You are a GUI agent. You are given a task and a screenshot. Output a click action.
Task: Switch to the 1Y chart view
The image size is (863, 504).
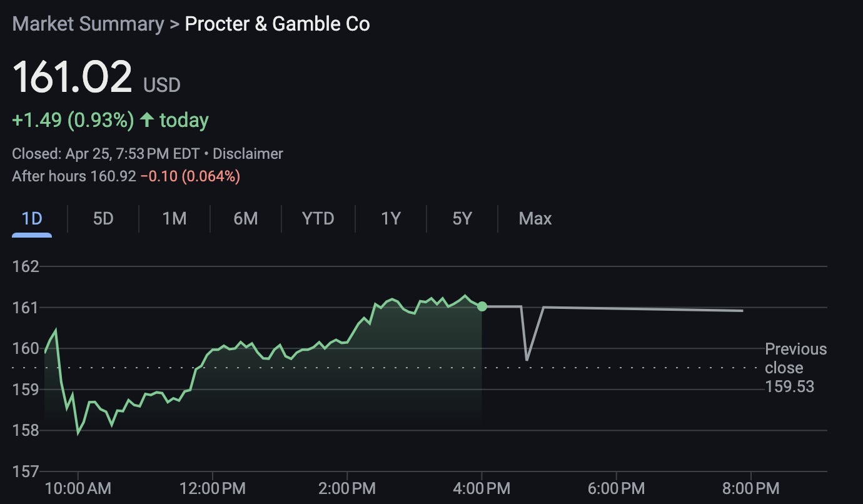click(390, 219)
